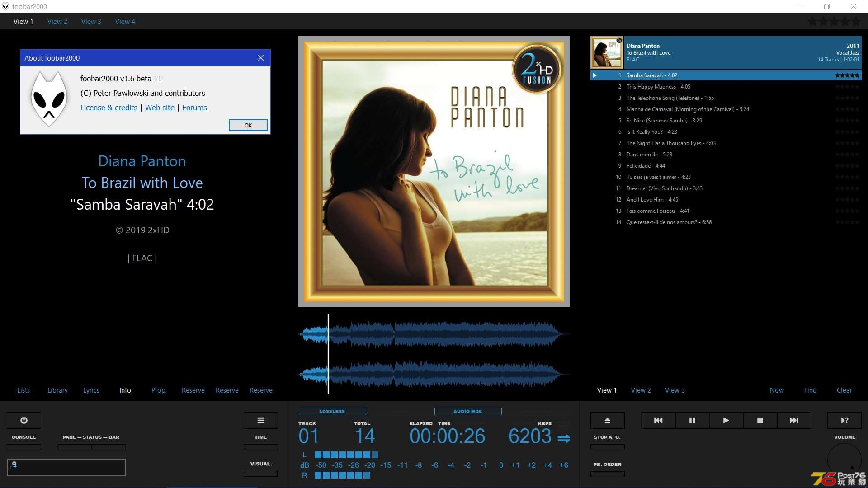Image resolution: width=868 pixels, height=488 pixels.
Task: Click the PANE menu hamburger icon
Action: (260, 420)
